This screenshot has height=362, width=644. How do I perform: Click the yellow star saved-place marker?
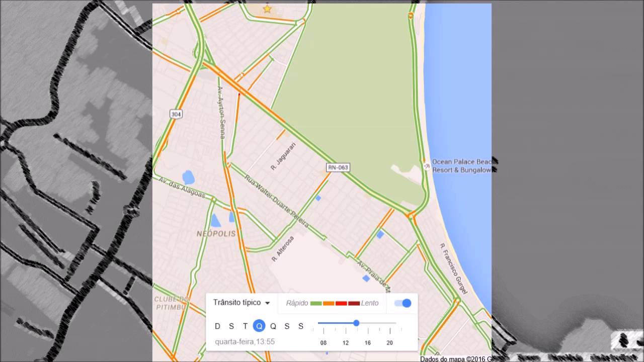267,9
